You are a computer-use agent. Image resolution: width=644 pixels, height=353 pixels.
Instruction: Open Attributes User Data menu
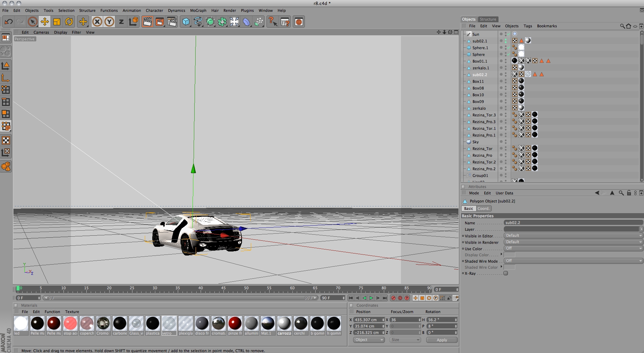coord(504,193)
